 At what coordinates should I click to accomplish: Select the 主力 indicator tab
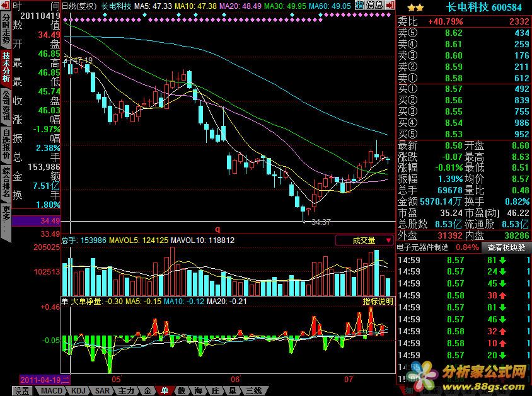tap(126, 391)
